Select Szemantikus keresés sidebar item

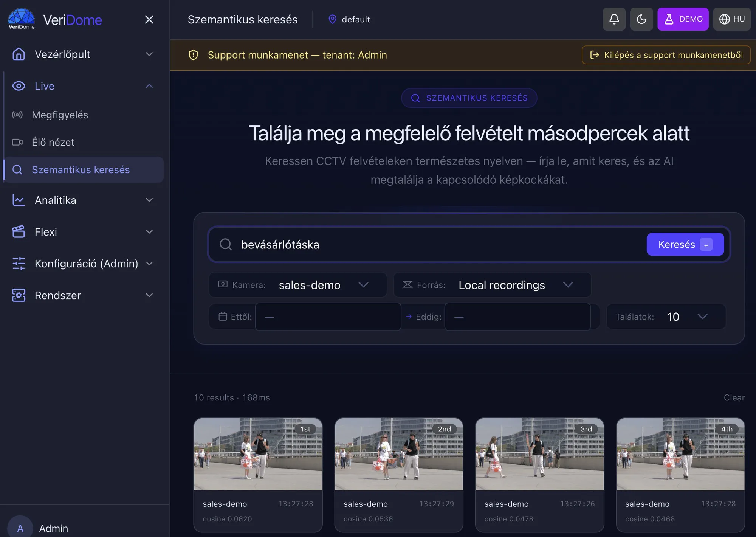[x=83, y=169]
